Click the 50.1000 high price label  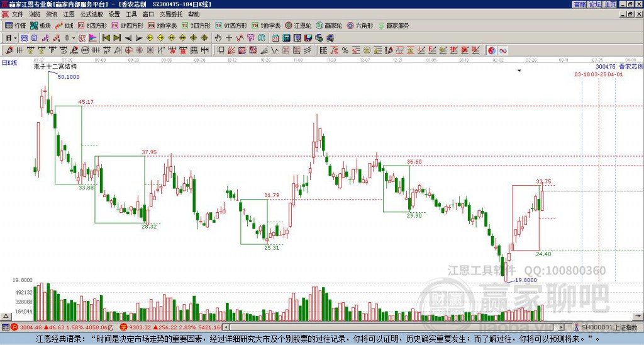click(x=69, y=77)
